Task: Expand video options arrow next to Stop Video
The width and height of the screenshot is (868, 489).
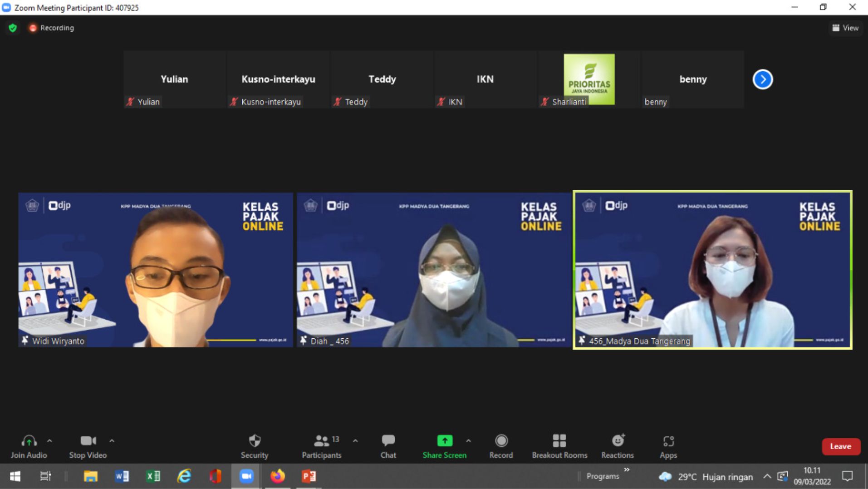Action: (x=112, y=440)
